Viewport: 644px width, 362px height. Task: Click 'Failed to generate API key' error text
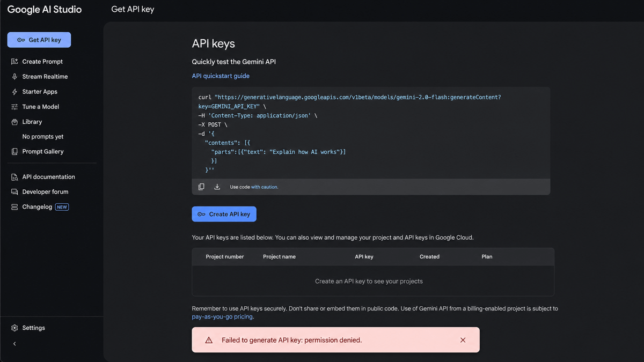point(291,340)
